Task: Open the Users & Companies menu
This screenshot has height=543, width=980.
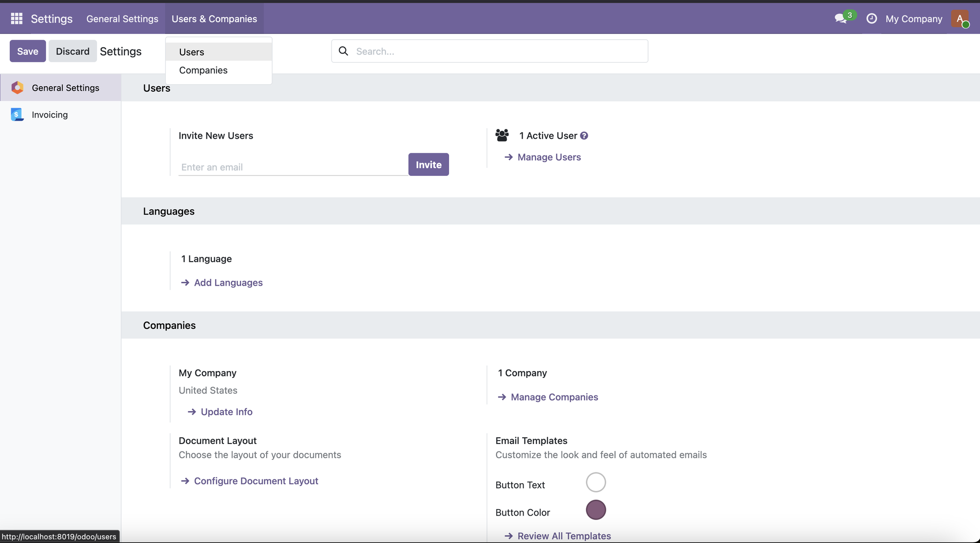Action: 214,19
